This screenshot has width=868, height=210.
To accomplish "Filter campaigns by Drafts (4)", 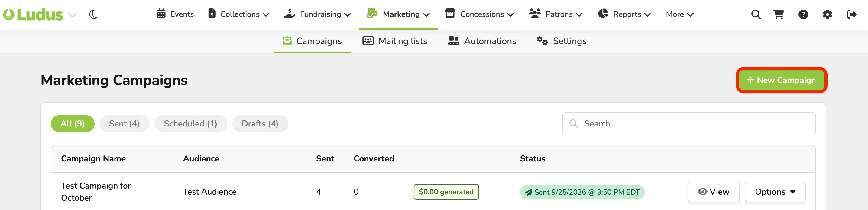I will click(260, 124).
